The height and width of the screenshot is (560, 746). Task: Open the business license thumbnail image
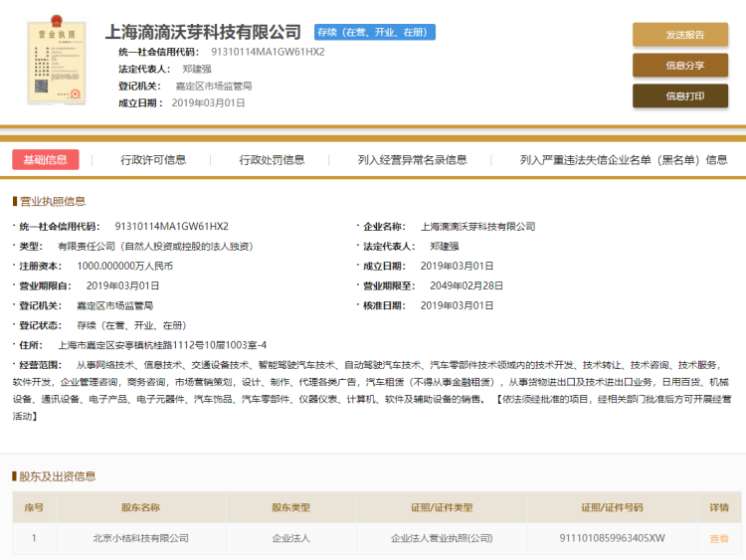57,59
